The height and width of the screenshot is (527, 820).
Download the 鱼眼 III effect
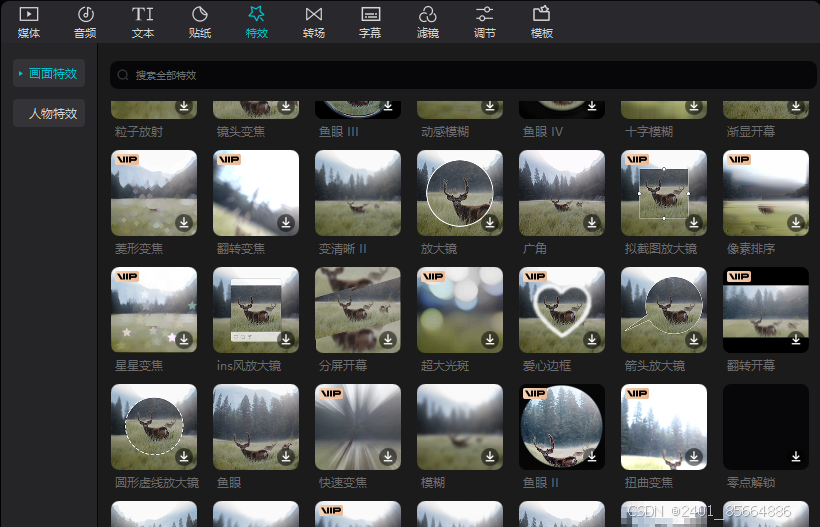pos(388,106)
